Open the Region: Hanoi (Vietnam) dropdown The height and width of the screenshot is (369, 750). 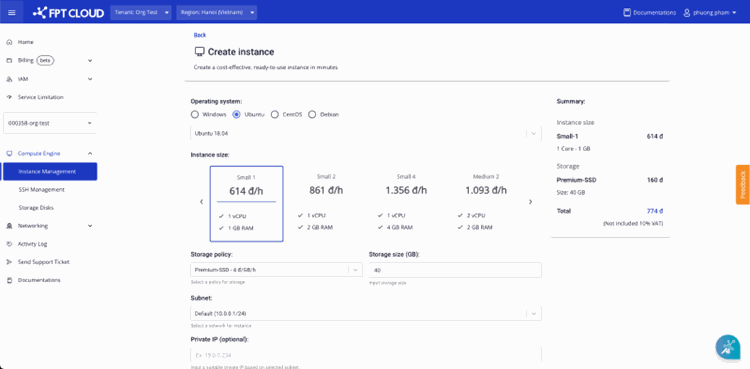coord(216,12)
